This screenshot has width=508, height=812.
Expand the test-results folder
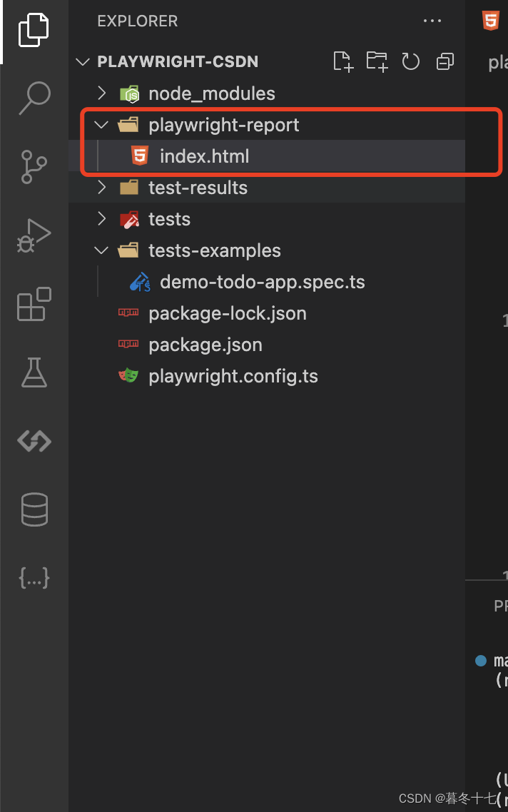101,187
